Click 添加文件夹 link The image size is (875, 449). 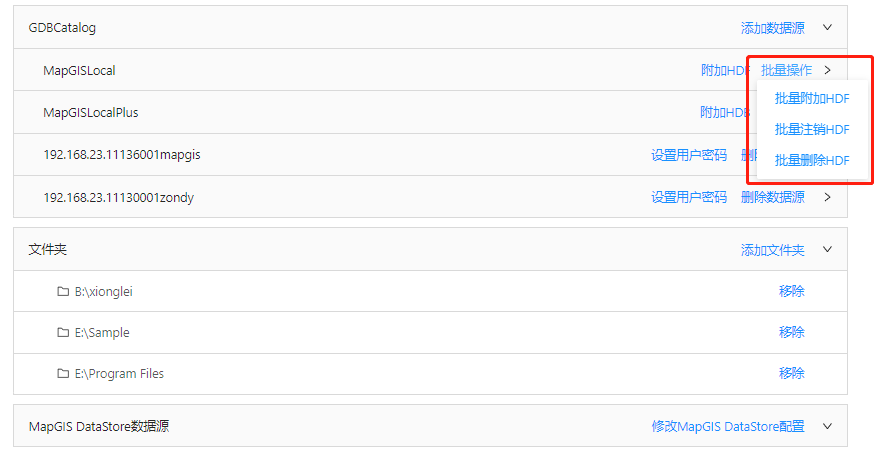772,250
